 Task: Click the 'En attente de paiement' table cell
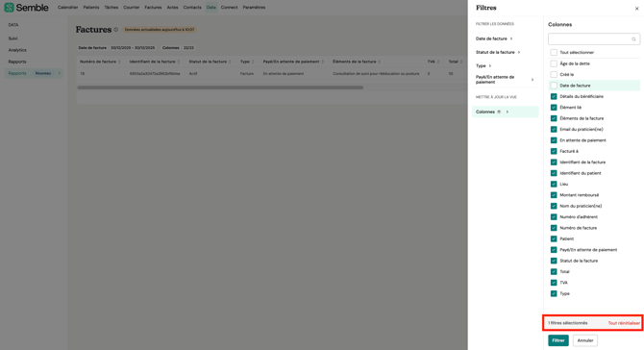284,74
